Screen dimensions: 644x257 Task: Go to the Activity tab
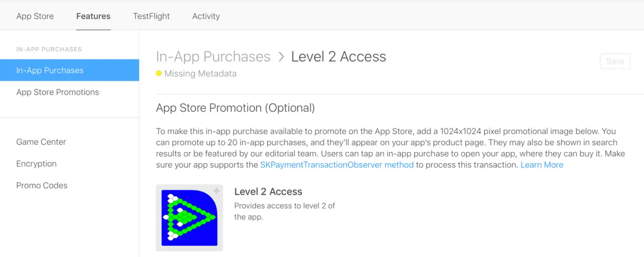[x=206, y=16]
